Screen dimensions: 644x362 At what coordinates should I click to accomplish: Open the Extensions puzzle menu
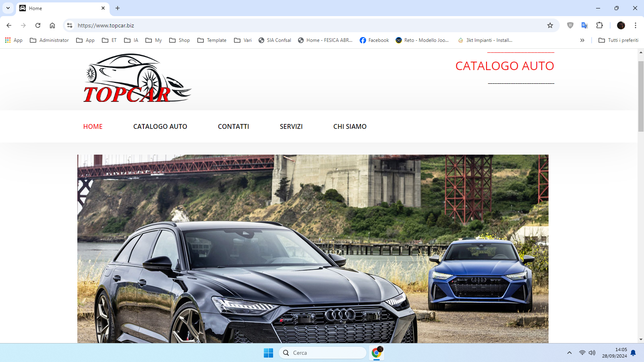pyautogui.click(x=599, y=25)
